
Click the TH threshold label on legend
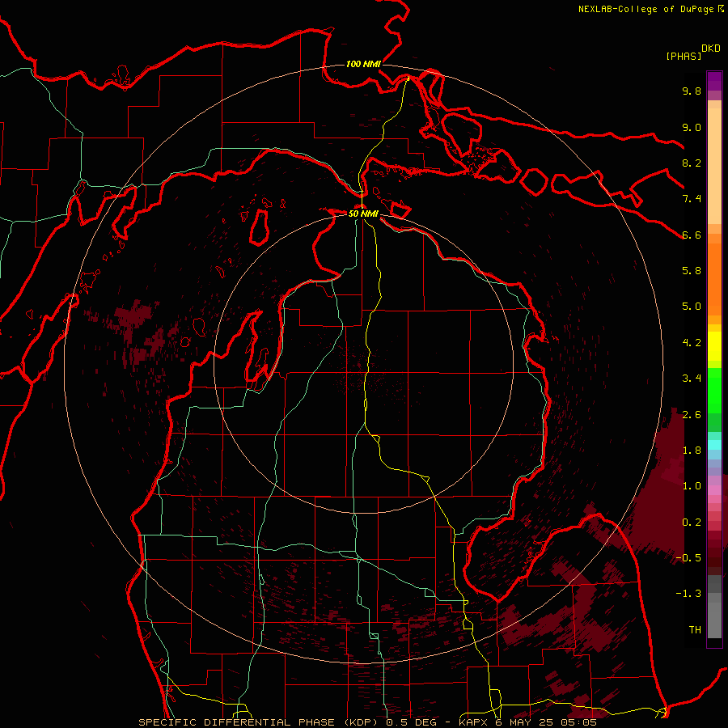point(695,630)
